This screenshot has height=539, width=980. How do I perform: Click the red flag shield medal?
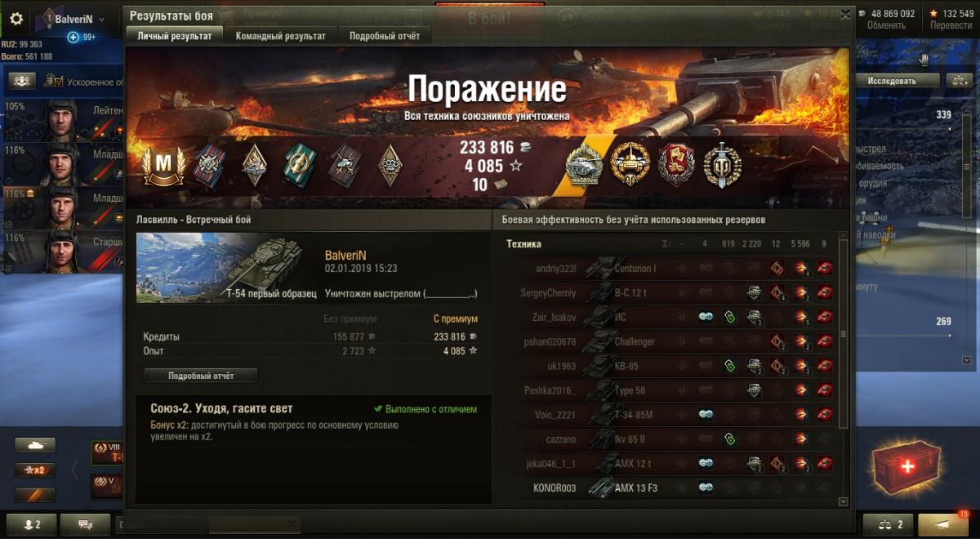pos(676,165)
